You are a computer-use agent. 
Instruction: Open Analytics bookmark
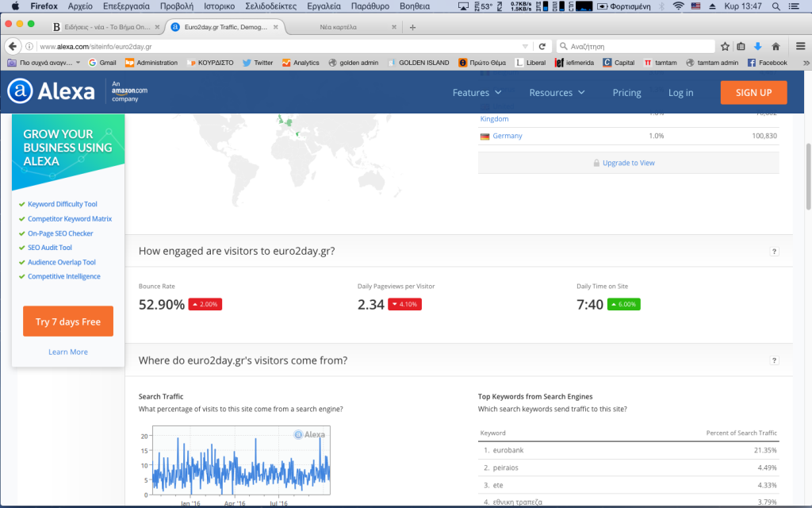click(x=301, y=63)
